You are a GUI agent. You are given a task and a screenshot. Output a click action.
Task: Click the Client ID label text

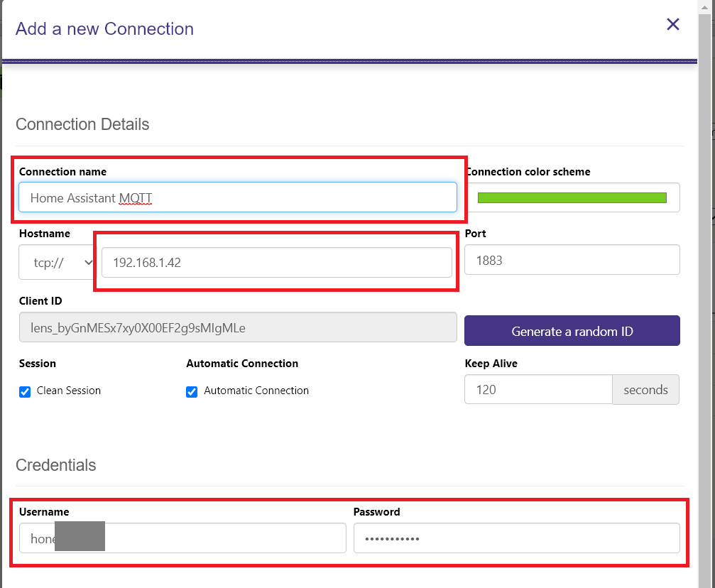(40, 301)
